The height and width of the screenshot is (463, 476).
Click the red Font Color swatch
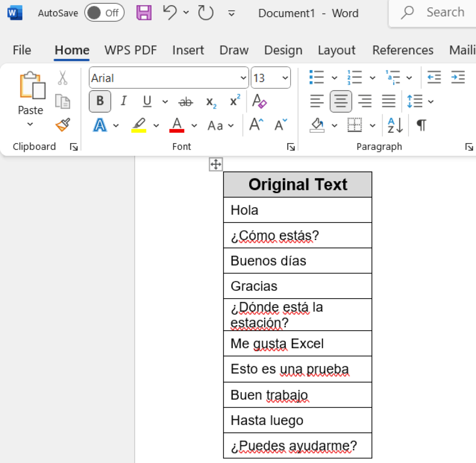tap(176, 125)
